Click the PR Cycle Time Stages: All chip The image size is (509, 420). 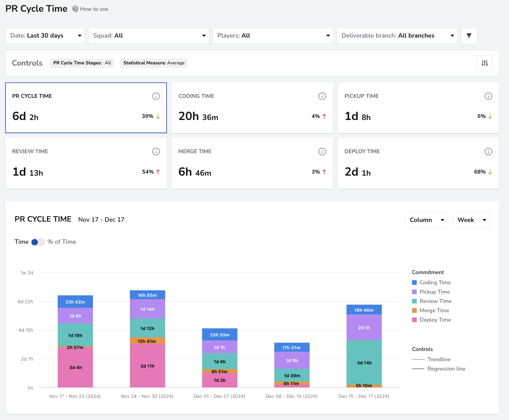tap(82, 63)
